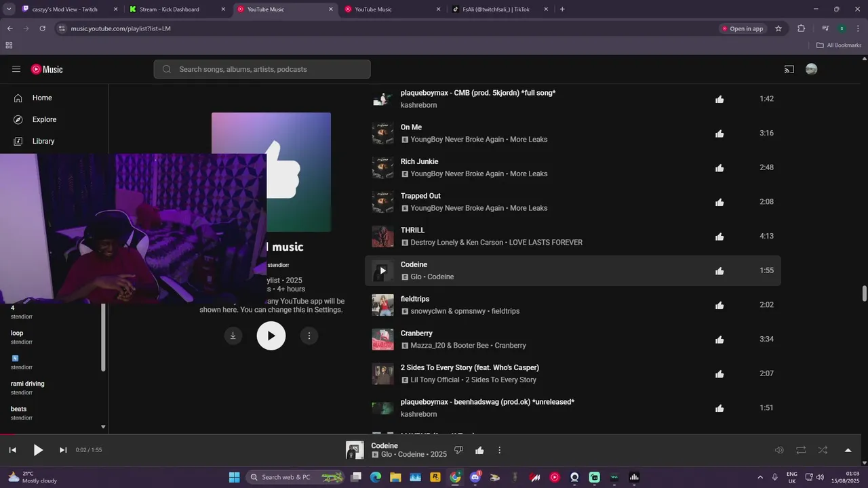This screenshot has width=868, height=488.
Task: Click the fieldtrips album art thumbnail
Action: point(382,305)
